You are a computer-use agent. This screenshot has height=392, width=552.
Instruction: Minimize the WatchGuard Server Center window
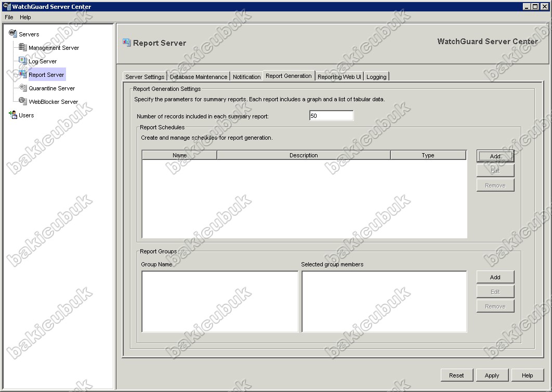(x=527, y=6)
